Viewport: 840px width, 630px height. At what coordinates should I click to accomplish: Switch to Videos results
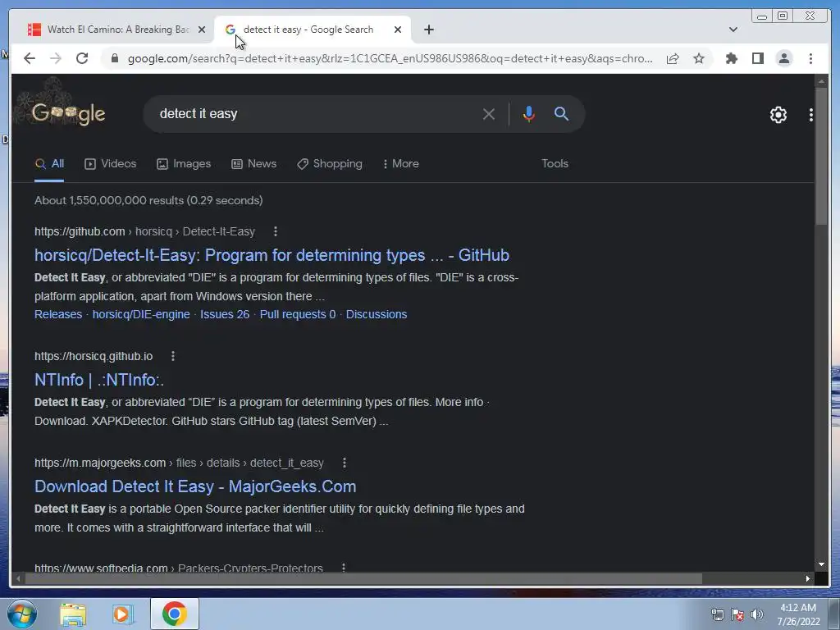tap(111, 164)
